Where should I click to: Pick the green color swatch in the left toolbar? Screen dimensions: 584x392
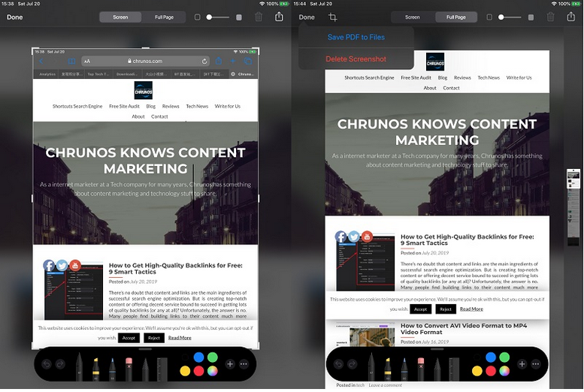tap(213, 357)
